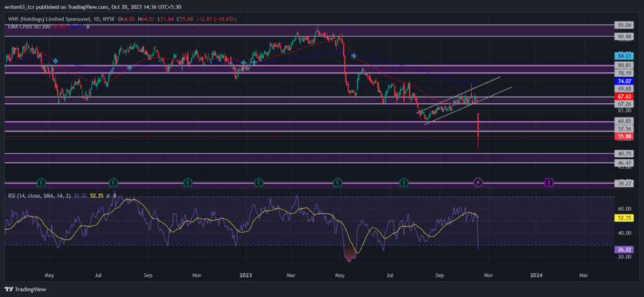Click the 20.00 RSI scale value

pyautogui.click(x=625, y=257)
